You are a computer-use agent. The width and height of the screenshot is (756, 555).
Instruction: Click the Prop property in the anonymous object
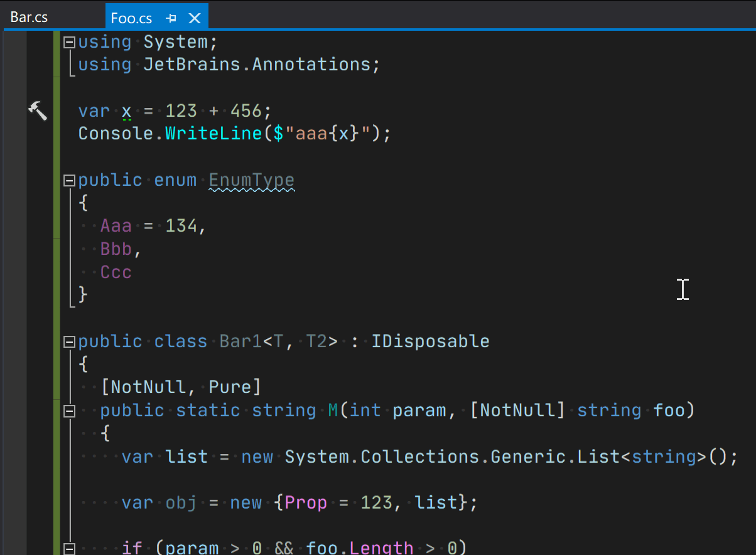(x=306, y=502)
